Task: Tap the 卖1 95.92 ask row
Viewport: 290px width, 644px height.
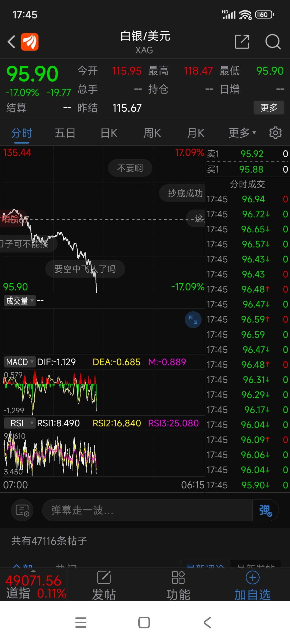Action: point(247,154)
